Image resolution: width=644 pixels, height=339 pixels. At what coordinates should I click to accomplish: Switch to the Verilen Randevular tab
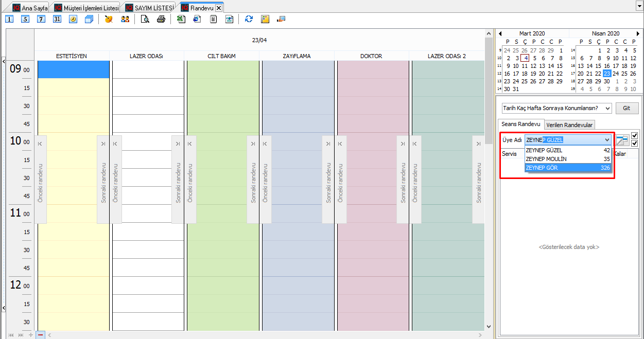coord(570,125)
